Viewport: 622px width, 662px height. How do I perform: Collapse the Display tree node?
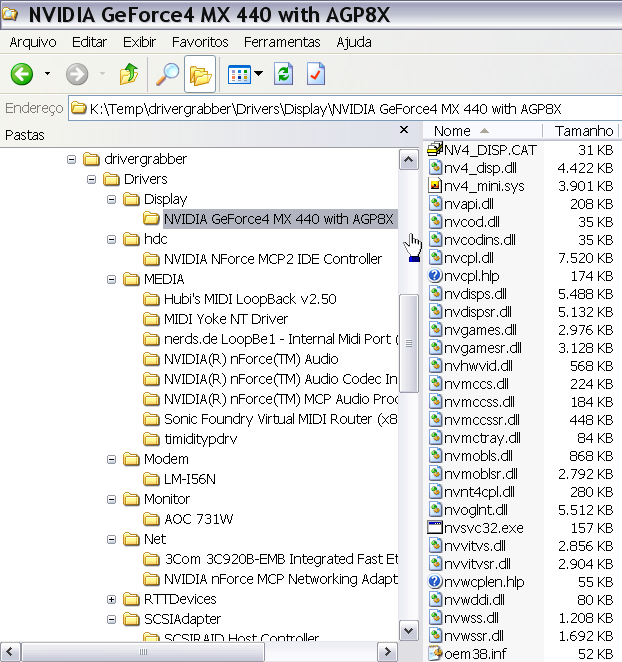click(111, 199)
